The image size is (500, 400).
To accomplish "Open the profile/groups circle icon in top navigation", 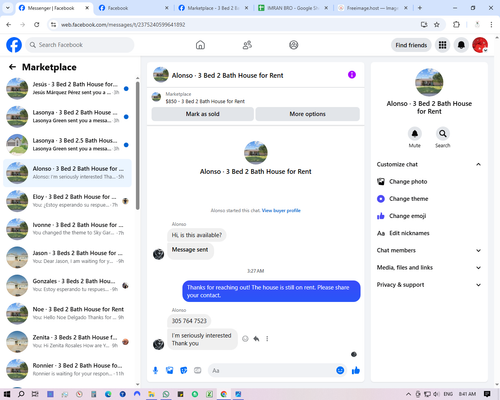I will point(294,45).
